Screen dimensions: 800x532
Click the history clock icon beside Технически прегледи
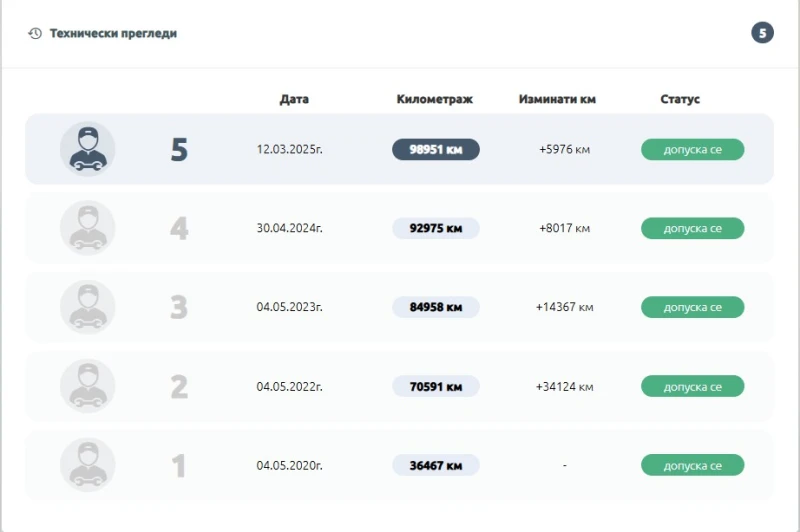(35, 34)
